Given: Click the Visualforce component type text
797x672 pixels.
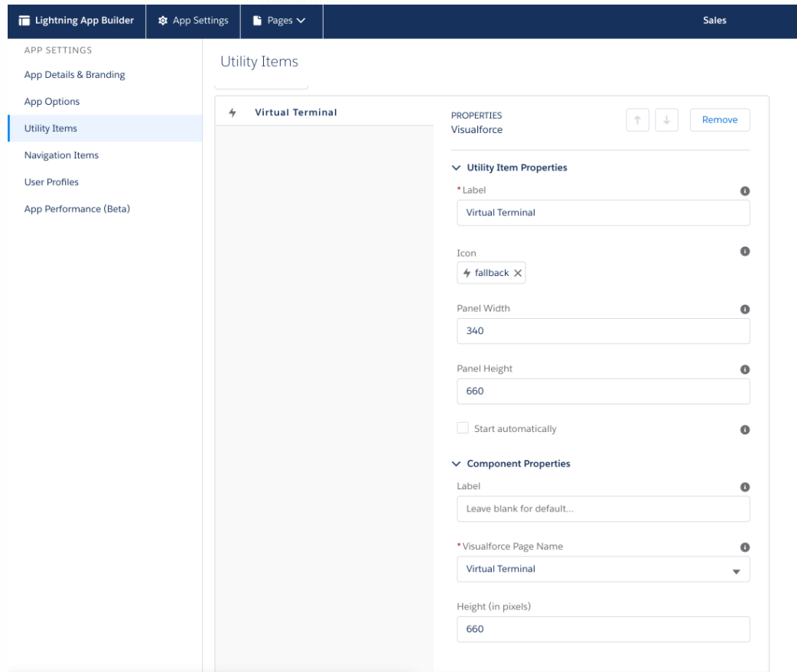Looking at the screenshot, I should [x=477, y=130].
